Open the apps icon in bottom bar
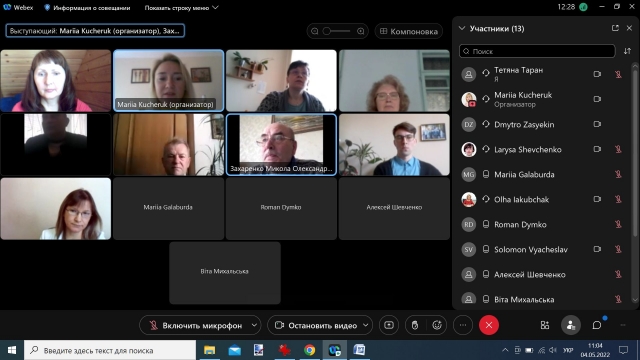 click(x=545, y=325)
